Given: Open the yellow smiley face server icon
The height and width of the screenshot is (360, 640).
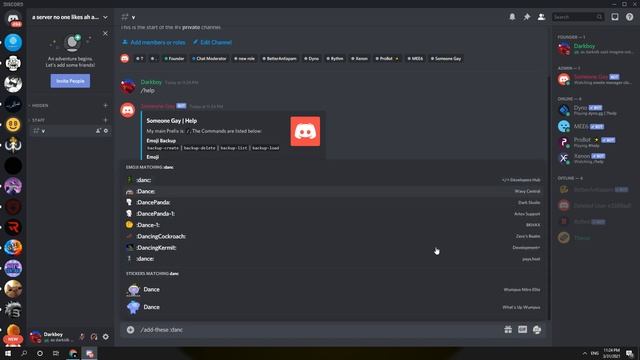Looking at the screenshot, I should pyautogui.click(x=13, y=124).
